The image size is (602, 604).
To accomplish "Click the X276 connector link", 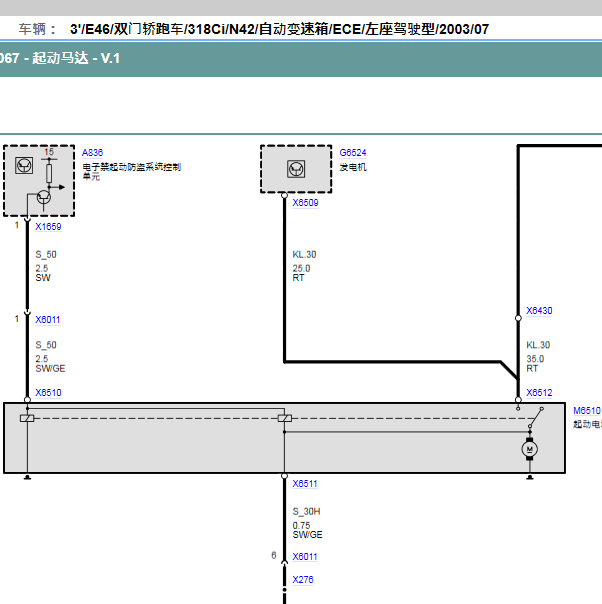I will coord(302,579).
